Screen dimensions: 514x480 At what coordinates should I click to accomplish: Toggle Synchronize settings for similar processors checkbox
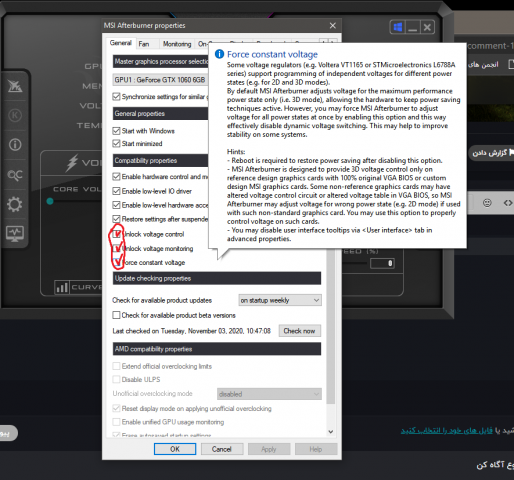[x=116, y=97]
